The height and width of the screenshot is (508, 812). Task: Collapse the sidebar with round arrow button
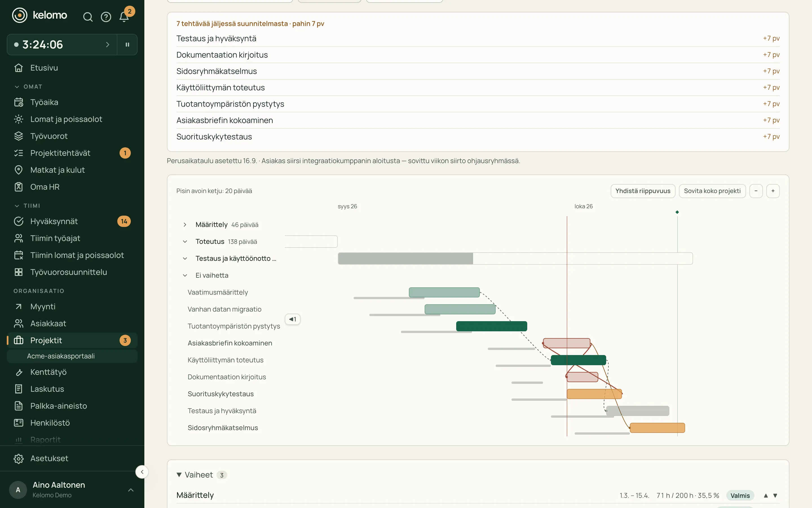click(142, 472)
